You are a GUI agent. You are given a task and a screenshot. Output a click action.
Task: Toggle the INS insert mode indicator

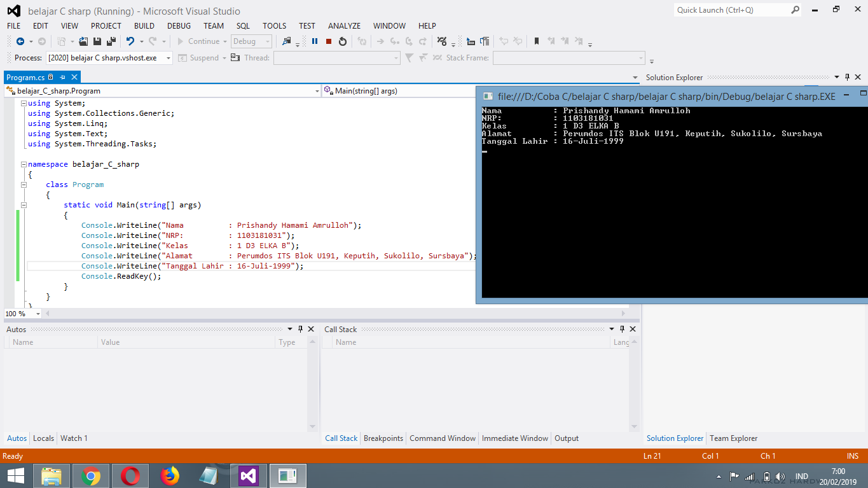pyautogui.click(x=852, y=456)
